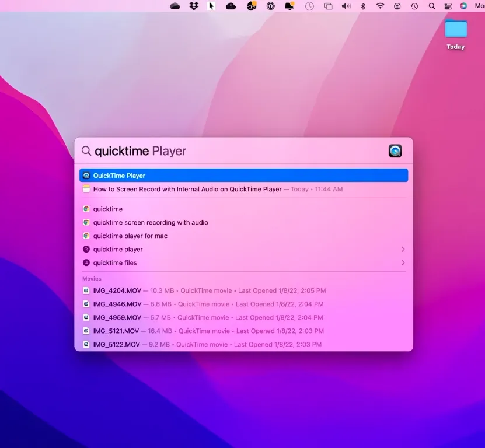Select 'quicktime screen recording with audio' suggestion
The height and width of the screenshot is (448, 485).
tap(244, 223)
